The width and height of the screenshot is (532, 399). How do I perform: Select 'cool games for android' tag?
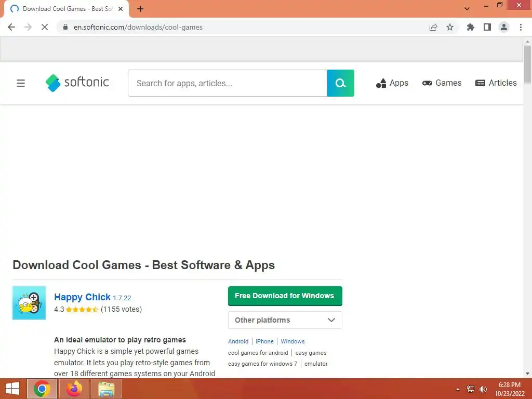(258, 353)
